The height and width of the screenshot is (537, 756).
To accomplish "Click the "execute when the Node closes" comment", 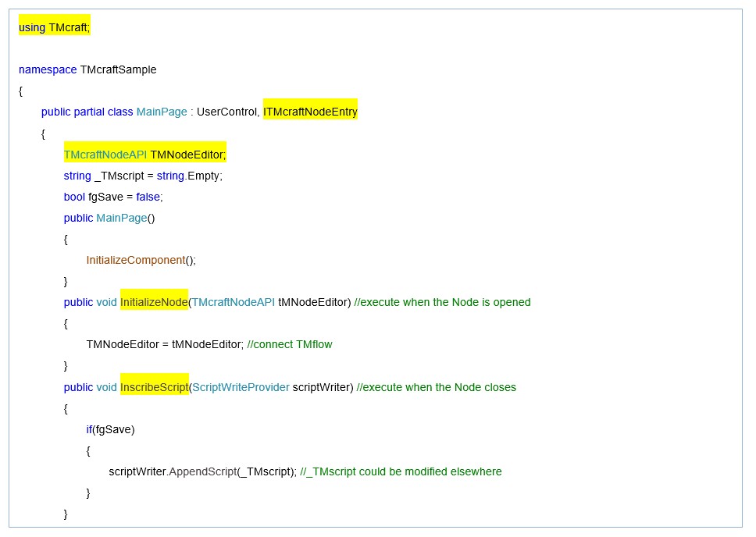I will 436,387.
